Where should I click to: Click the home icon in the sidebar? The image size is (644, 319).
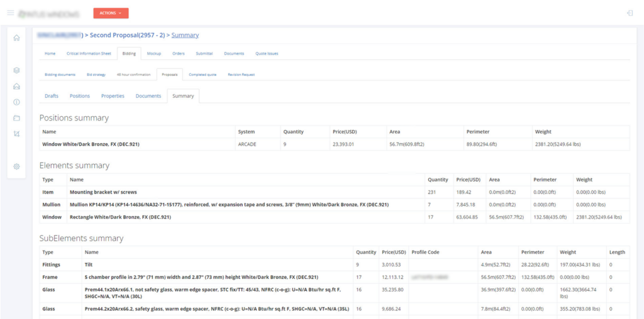click(x=16, y=38)
